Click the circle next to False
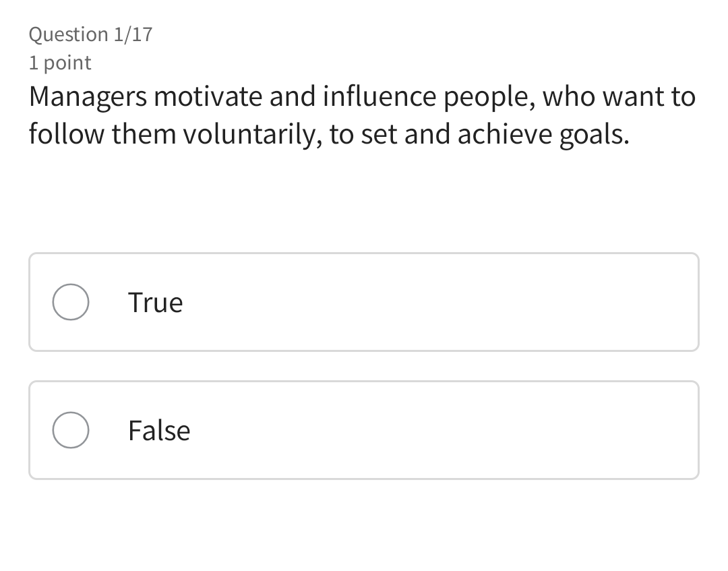728x571 pixels. point(70,430)
